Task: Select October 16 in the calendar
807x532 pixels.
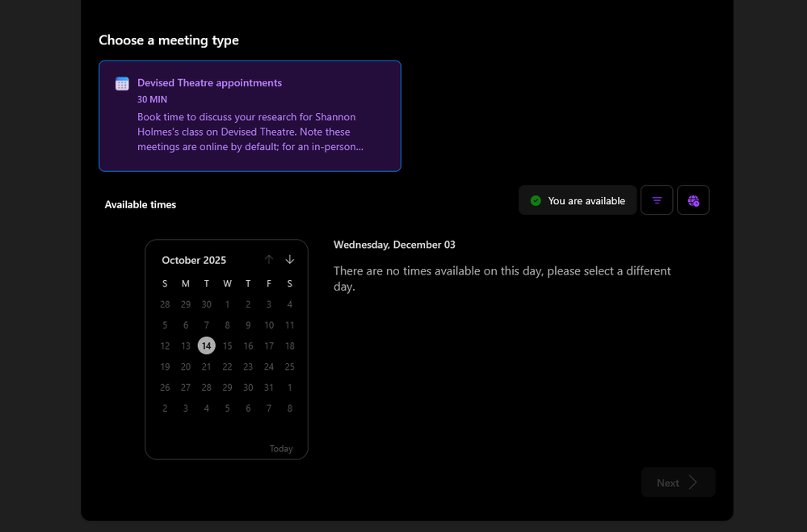Action: click(248, 346)
